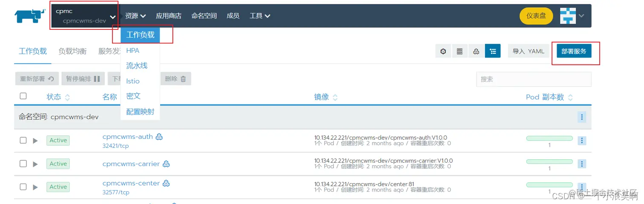Open the user avatar menu
Image resolution: width=644 pixels, height=204 pixels.
[572, 16]
